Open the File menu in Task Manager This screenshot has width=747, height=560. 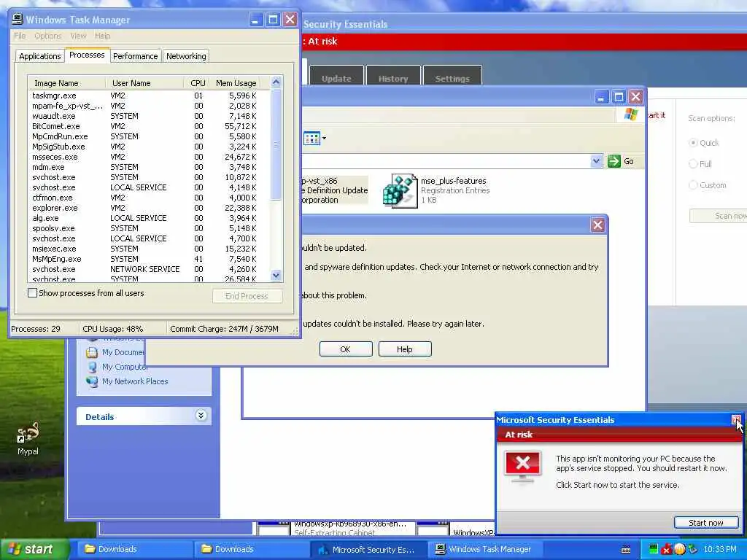click(x=20, y=36)
